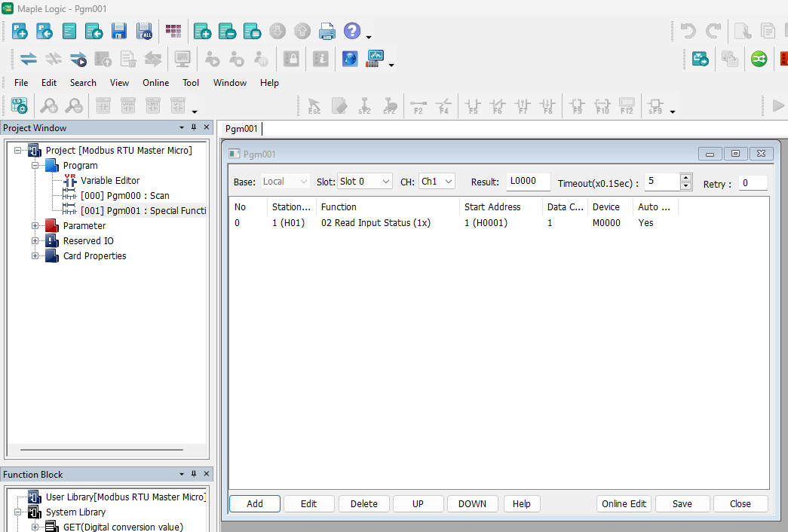Click the Add button
This screenshot has width=788, height=532.
click(x=254, y=503)
